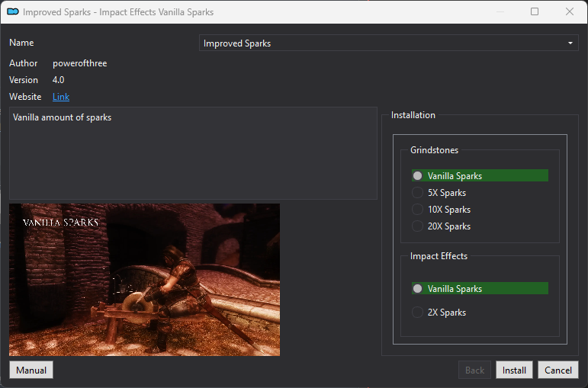Close the installer window with X
The height and width of the screenshot is (388, 588).
click(x=570, y=12)
